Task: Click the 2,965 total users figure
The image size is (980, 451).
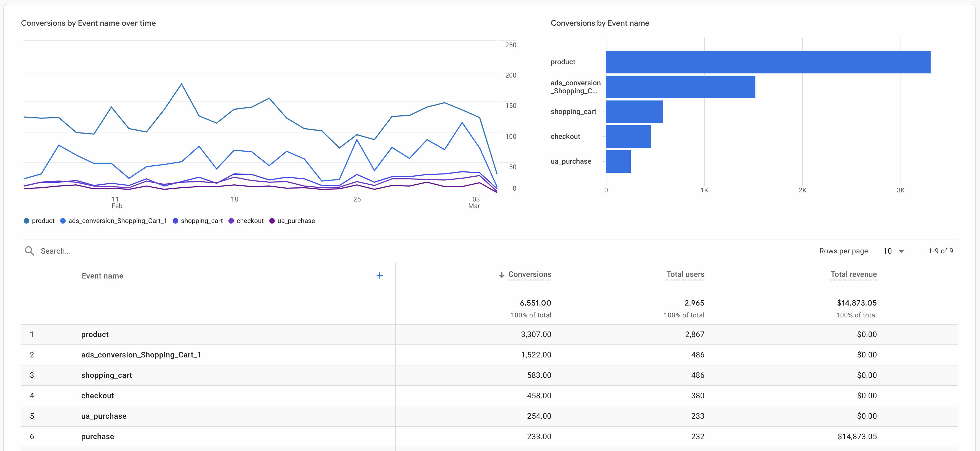Action: [x=694, y=303]
